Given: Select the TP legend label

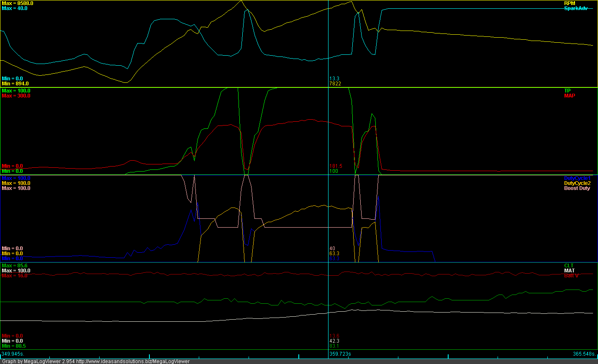Looking at the screenshot, I should tap(567, 91).
